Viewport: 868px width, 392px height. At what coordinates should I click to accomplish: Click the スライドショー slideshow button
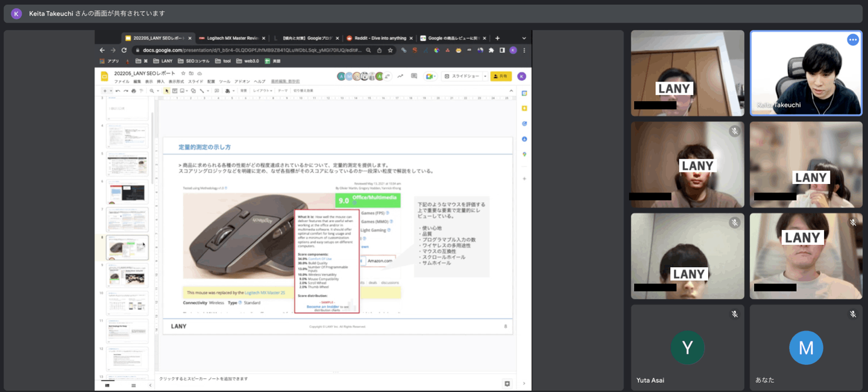click(461, 76)
